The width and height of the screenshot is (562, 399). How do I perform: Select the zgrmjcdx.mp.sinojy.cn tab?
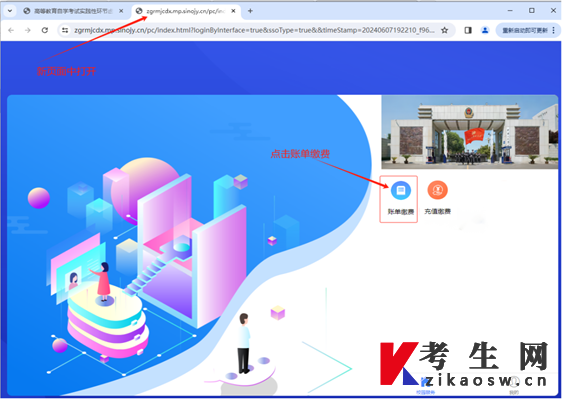point(186,11)
